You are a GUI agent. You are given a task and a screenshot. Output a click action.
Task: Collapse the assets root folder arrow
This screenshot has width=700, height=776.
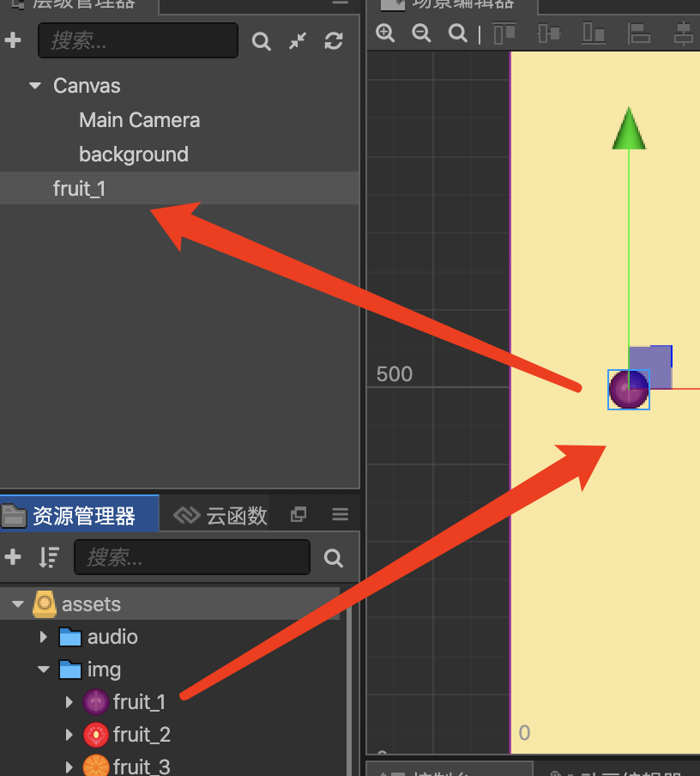18,603
